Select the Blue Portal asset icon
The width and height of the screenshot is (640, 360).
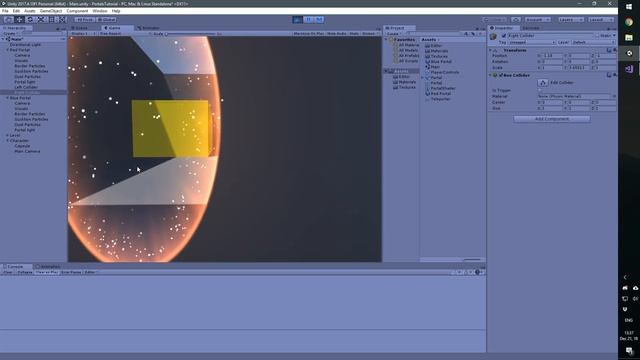427,62
